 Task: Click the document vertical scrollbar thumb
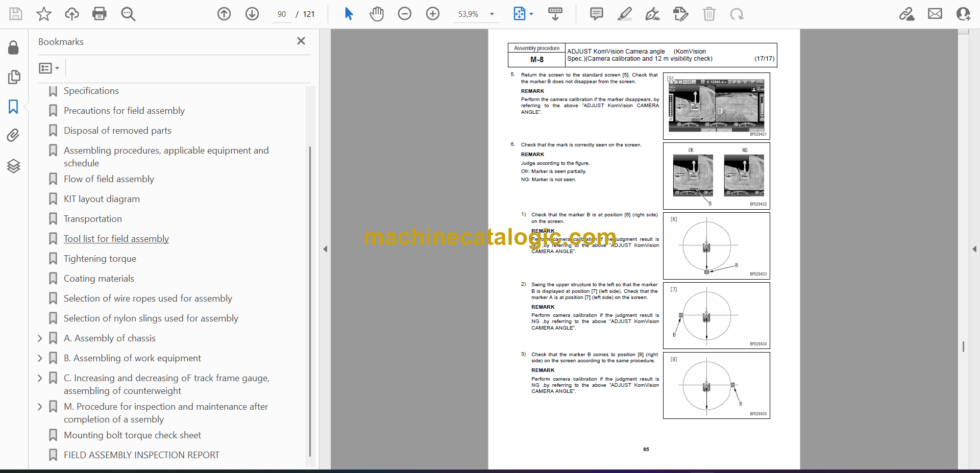pyautogui.click(x=963, y=346)
